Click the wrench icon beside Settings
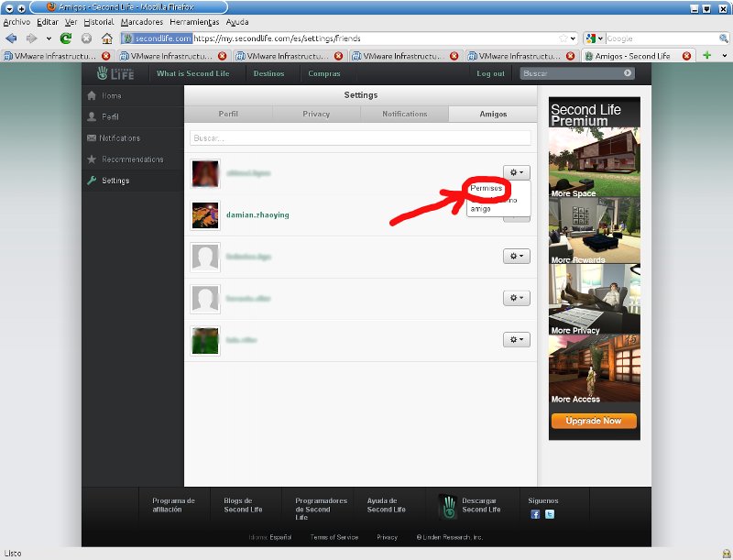The image size is (733, 560). [92, 181]
